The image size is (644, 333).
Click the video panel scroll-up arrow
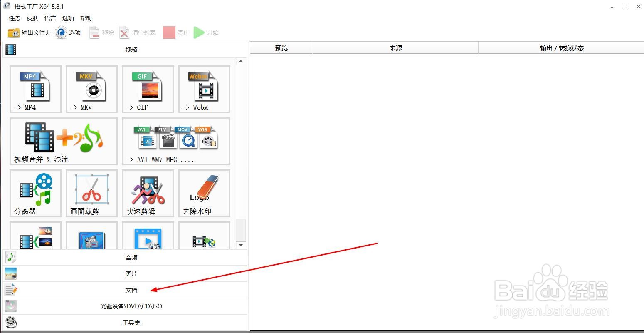pyautogui.click(x=241, y=62)
